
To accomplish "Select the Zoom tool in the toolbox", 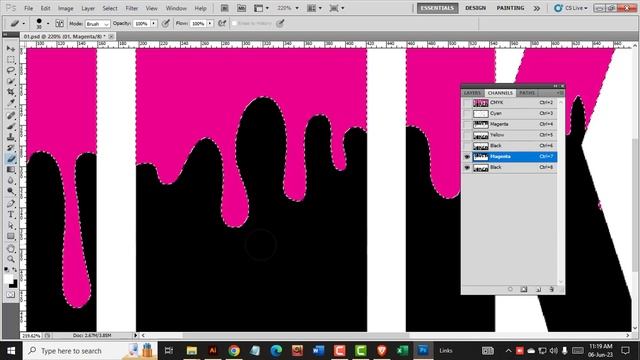I will click(x=11, y=260).
